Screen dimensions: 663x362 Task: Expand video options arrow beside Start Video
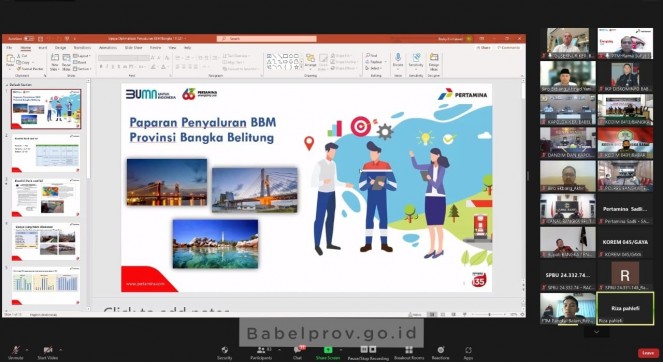coord(60,350)
